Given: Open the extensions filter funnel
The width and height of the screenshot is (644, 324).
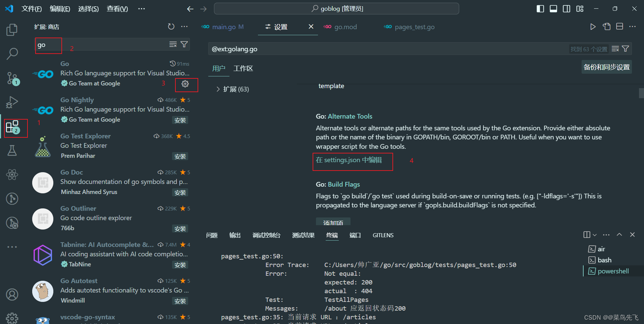Looking at the screenshot, I should click(x=184, y=44).
